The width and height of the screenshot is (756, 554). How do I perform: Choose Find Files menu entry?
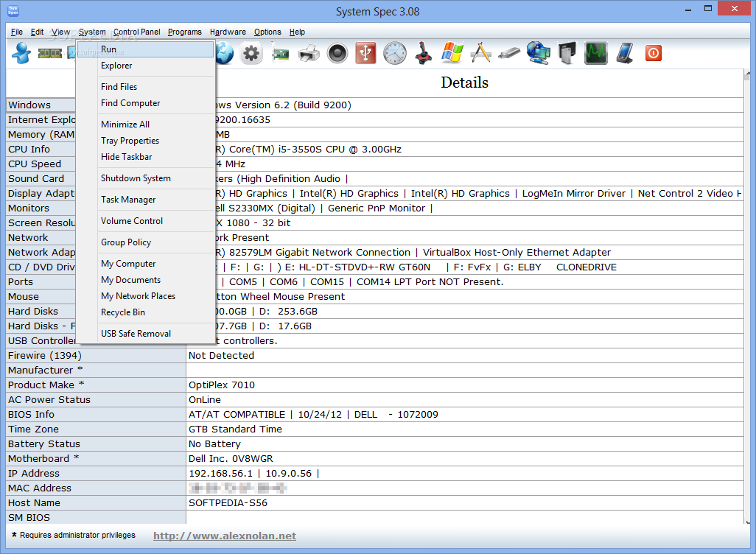146,87
